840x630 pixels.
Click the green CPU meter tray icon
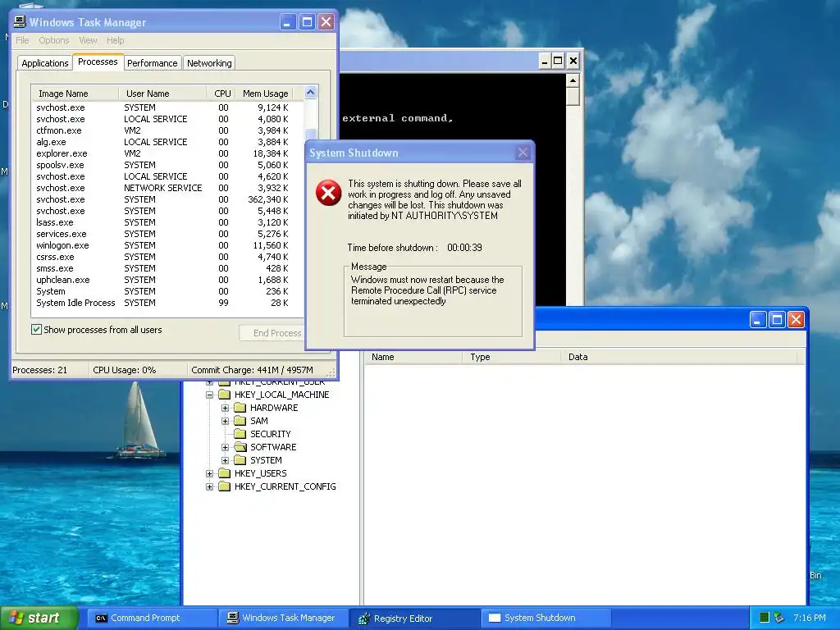(x=765, y=618)
